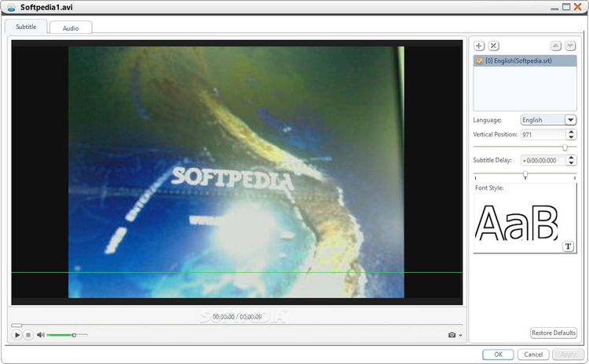Stop the video playback
Image resolution: width=589 pixels, height=364 pixels.
(x=28, y=335)
